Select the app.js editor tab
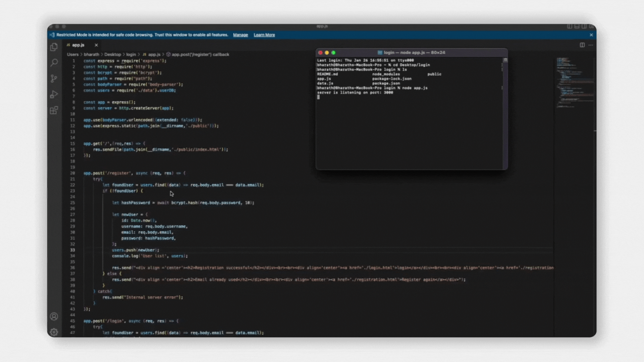Viewport: 644px width, 362px height. click(78, 45)
